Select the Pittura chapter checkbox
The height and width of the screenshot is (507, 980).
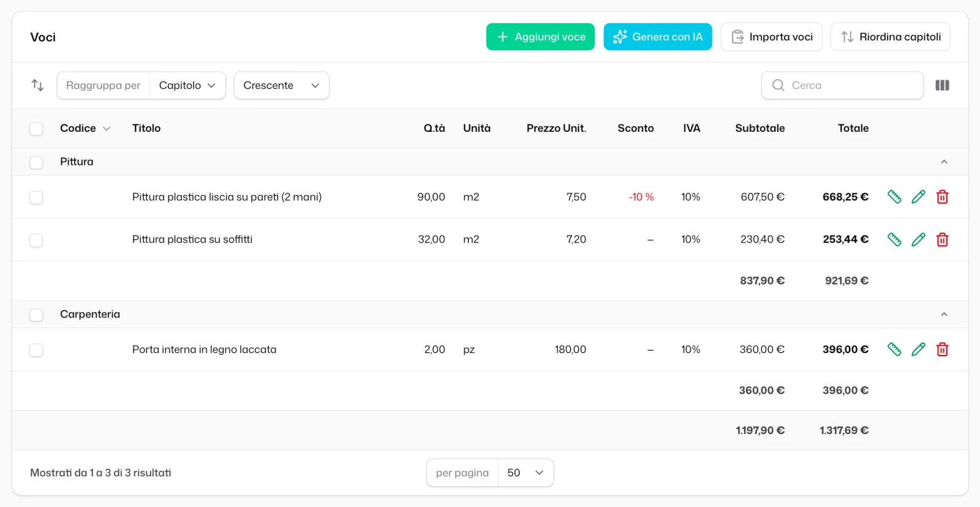tap(36, 162)
